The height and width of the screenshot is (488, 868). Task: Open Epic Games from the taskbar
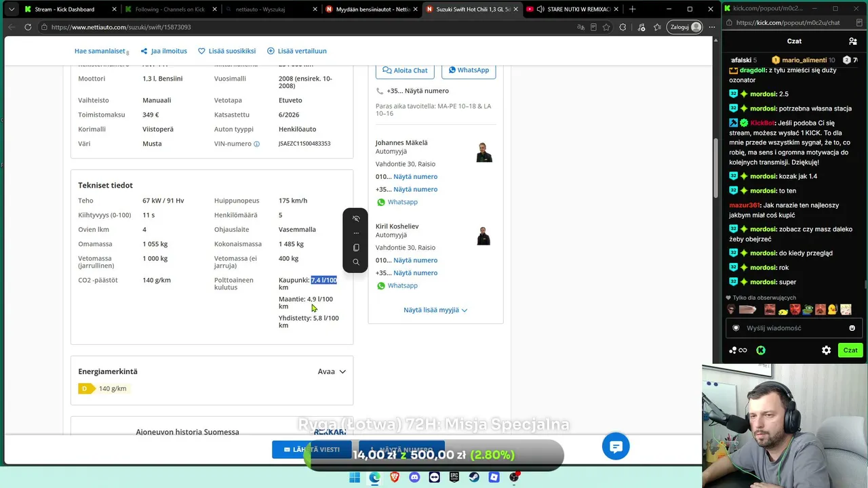click(454, 477)
